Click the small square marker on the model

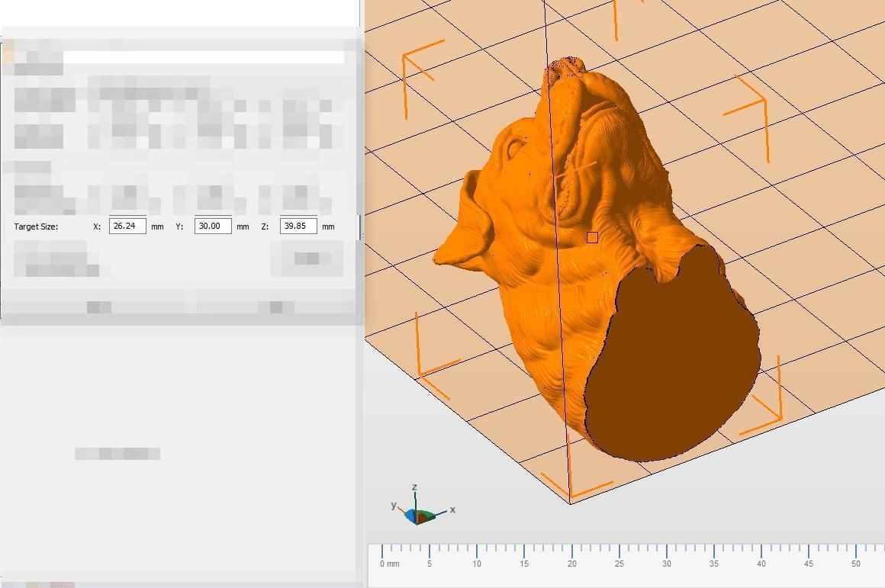click(x=592, y=238)
